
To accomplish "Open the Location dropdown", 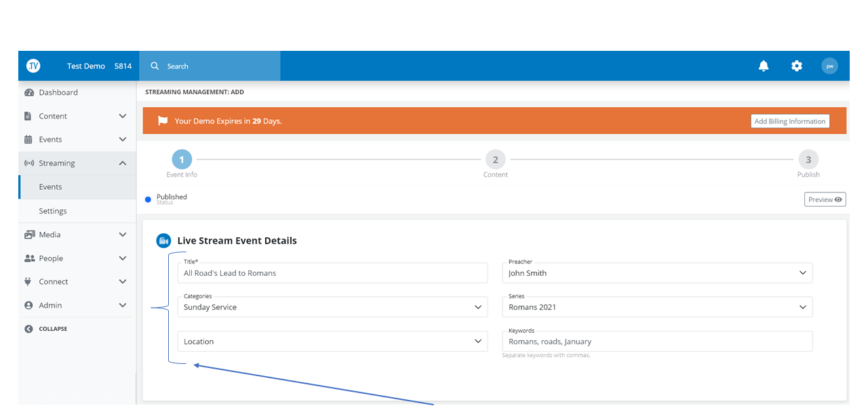I will (332, 342).
